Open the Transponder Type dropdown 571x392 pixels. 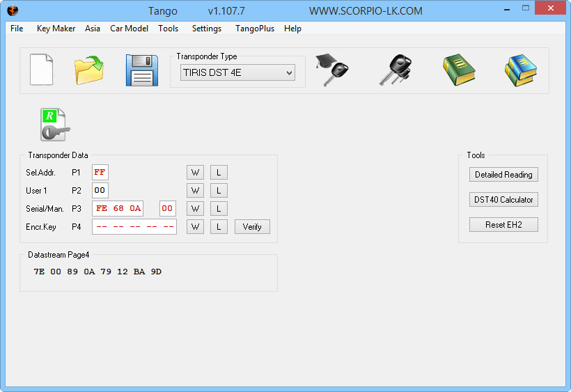tap(237, 72)
